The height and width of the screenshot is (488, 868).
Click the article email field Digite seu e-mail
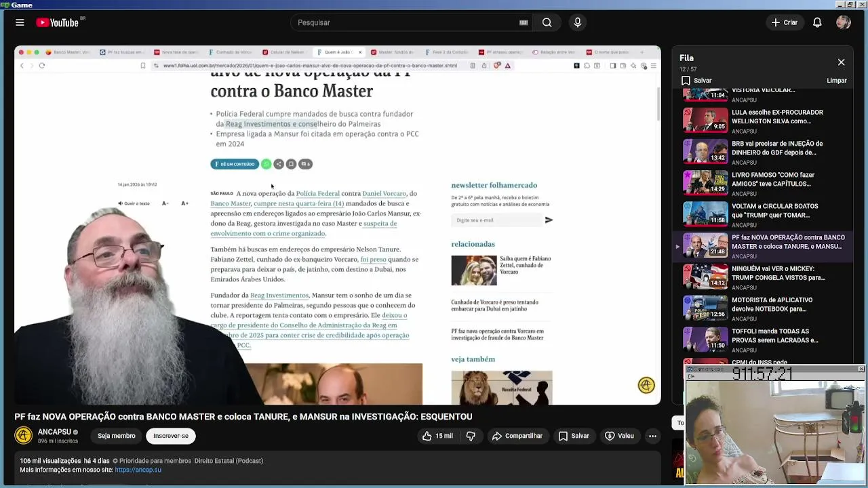click(496, 220)
